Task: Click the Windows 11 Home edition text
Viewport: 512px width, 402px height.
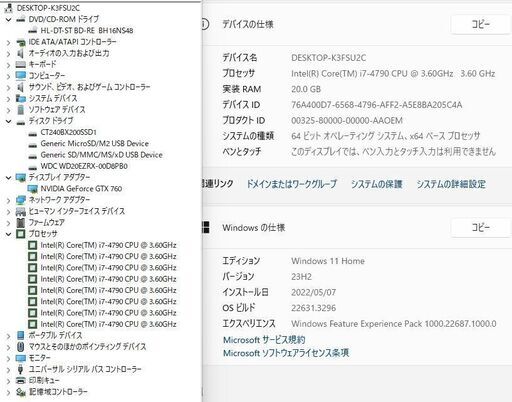Action: click(328, 261)
